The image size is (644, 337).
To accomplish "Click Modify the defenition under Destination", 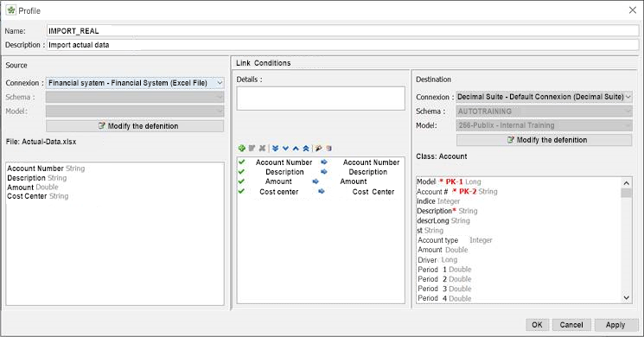I will click(545, 140).
